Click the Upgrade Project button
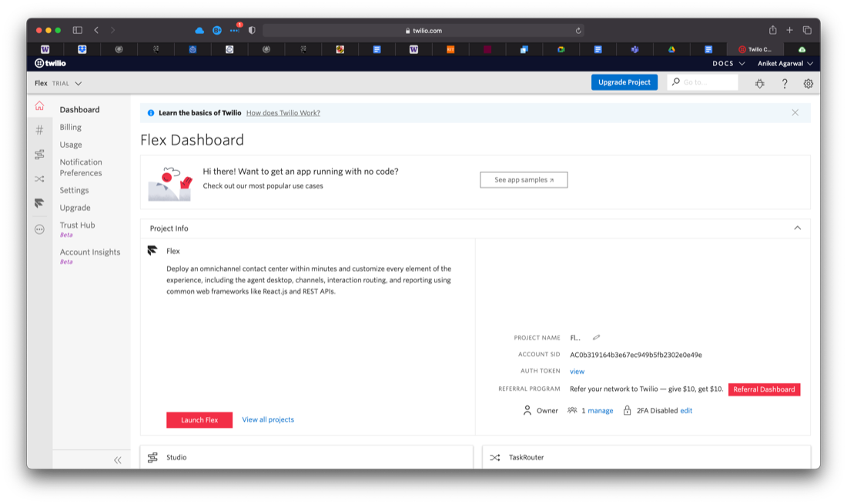847x504 pixels. [624, 82]
